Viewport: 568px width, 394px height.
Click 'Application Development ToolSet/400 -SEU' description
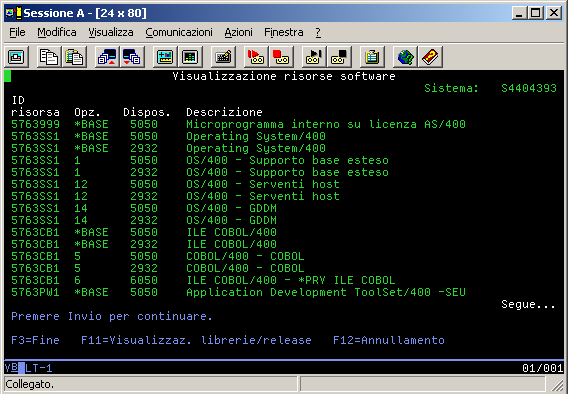pyautogui.click(x=326, y=292)
